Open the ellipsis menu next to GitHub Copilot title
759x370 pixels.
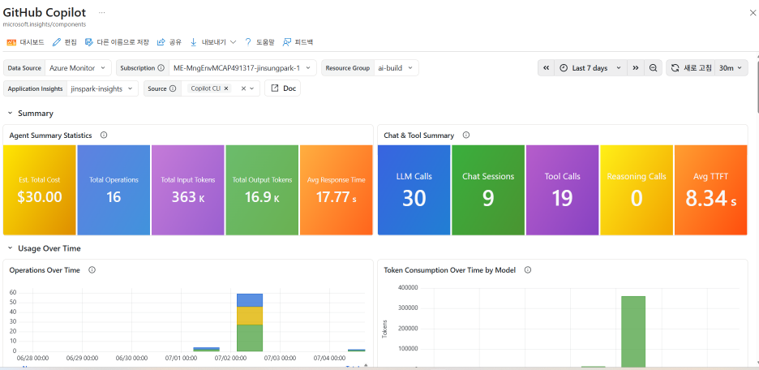pos(102,12)
